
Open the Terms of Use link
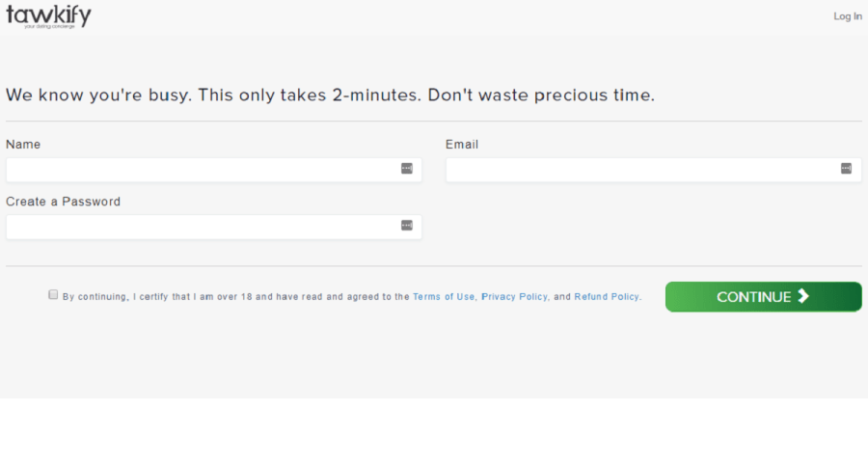point(444,297)
